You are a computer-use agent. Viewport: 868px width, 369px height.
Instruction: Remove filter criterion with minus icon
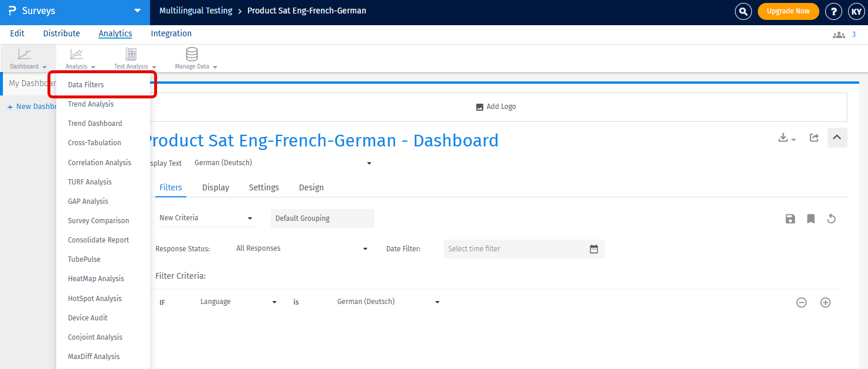801,303
